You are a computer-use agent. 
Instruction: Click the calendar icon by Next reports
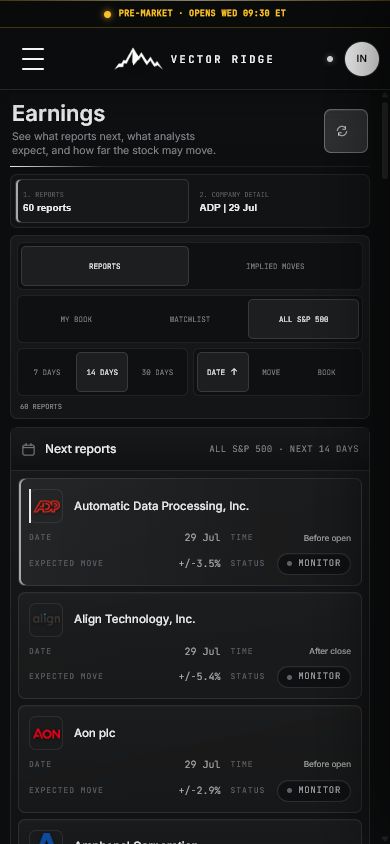click(29, 449)
